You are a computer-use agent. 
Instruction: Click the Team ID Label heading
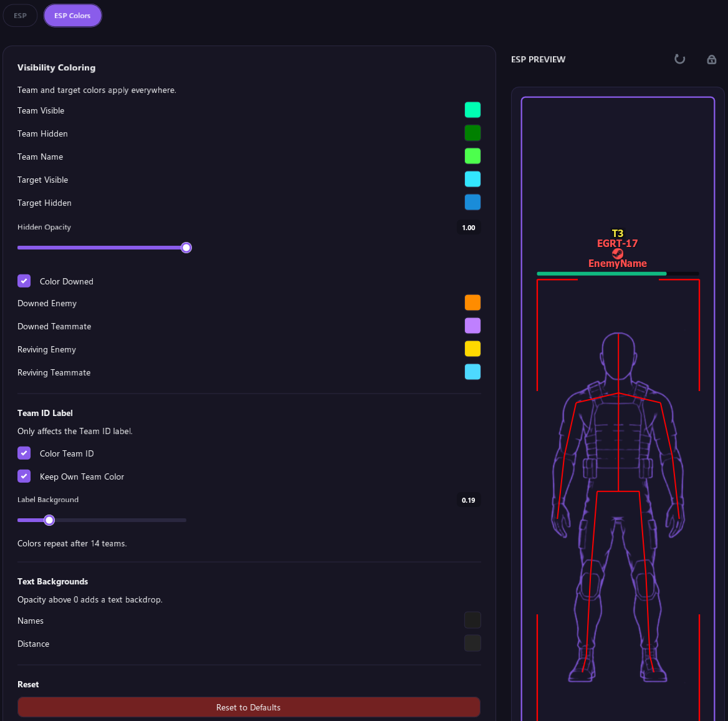pyautogui.click(x=45, y=413)
